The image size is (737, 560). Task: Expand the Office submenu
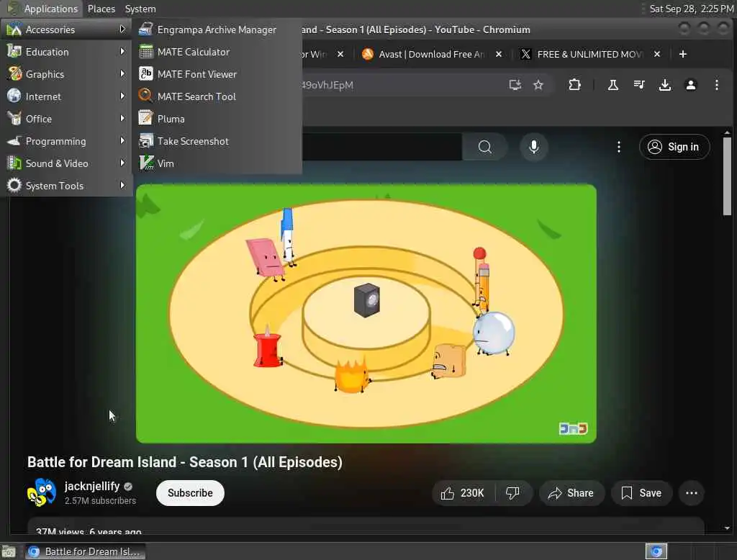point(66,119)
